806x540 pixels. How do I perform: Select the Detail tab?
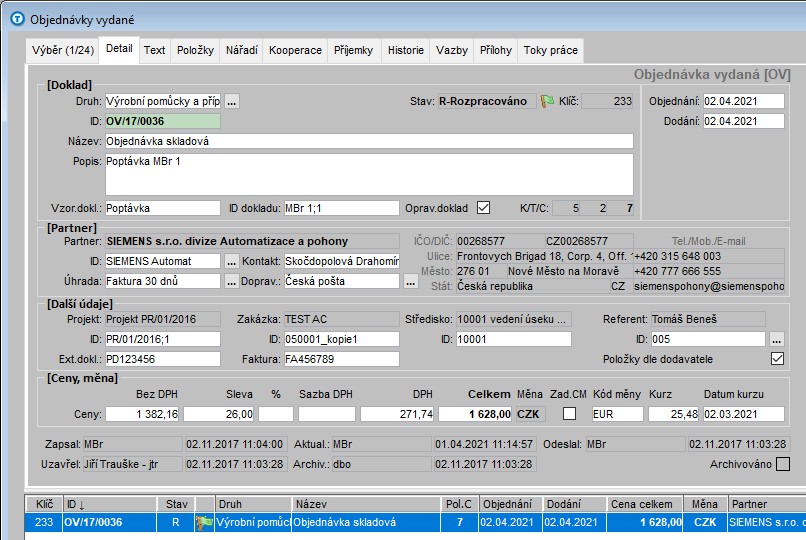(x=119, y=49)
